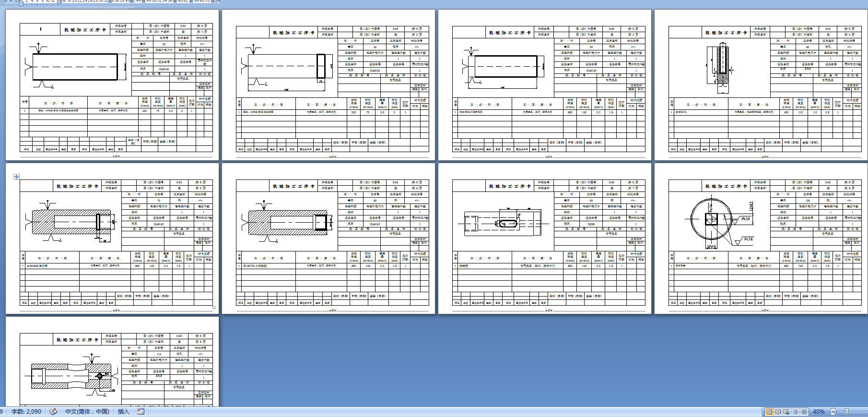The image size is (868, 417).
Task: Click the CA6140 cell on the first page
Action: 164,69
